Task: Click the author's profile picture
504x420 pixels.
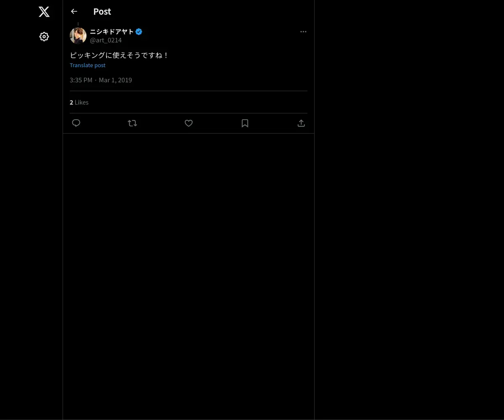Action: (78, 36)
